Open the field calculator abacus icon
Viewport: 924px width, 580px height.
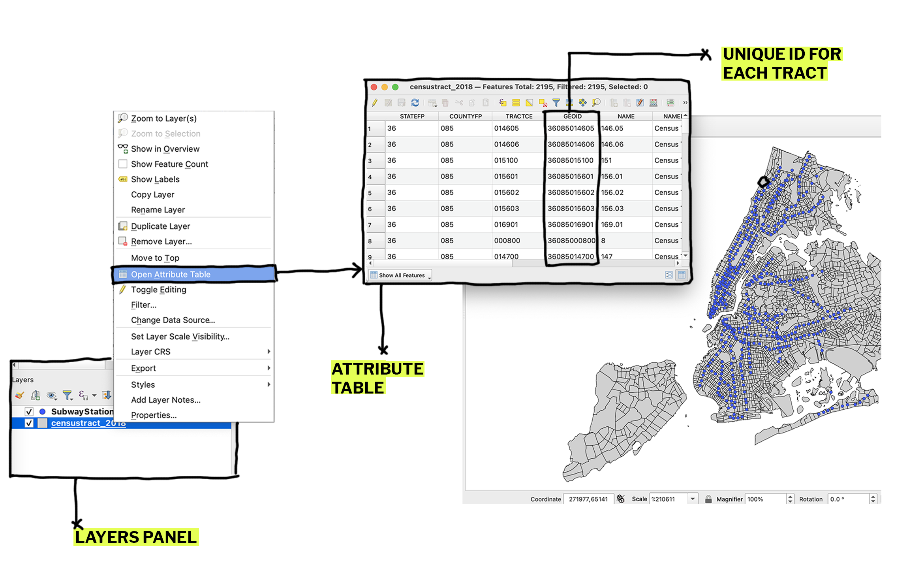point(654,103)
